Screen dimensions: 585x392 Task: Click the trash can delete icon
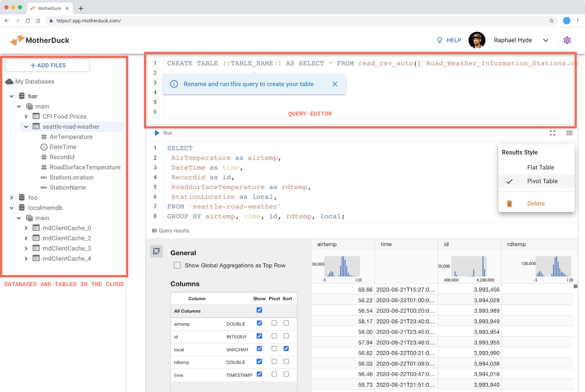(509, 203)
